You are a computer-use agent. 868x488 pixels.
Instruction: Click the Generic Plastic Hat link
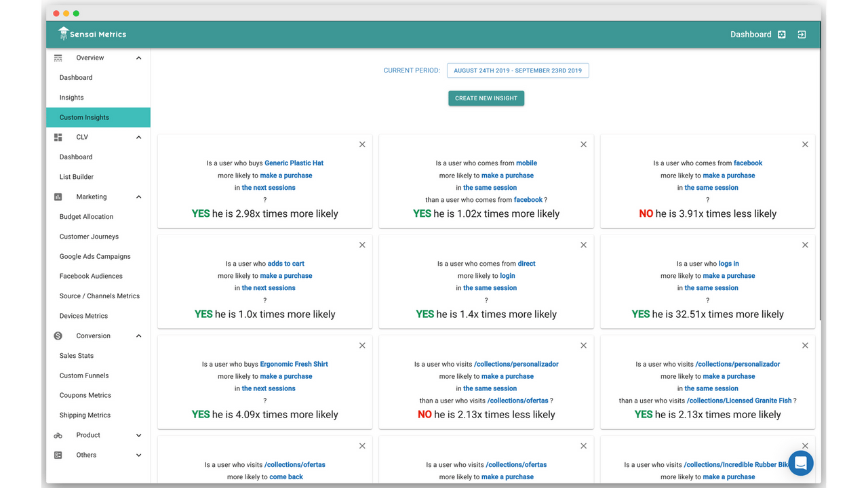(x=294, y=163)
